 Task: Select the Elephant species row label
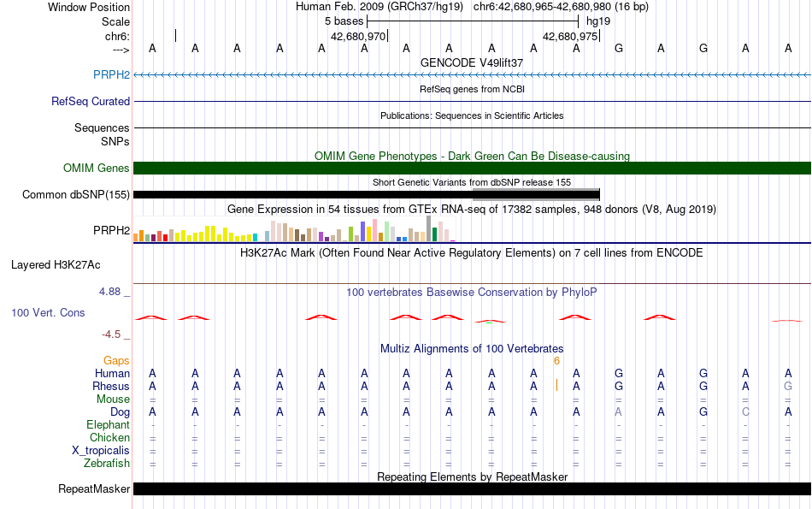tap(108, 425)
